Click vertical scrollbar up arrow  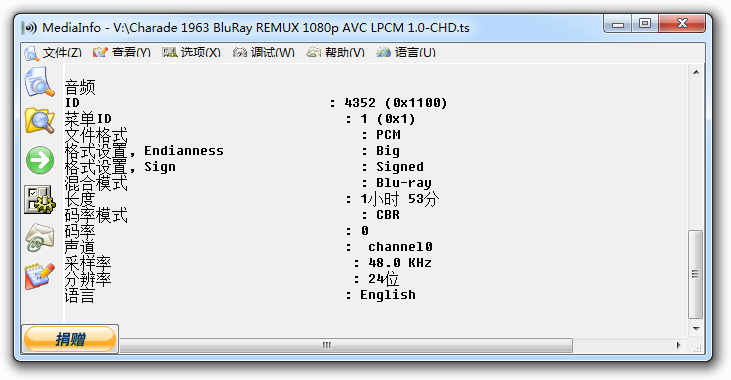(x=696, y=72)
